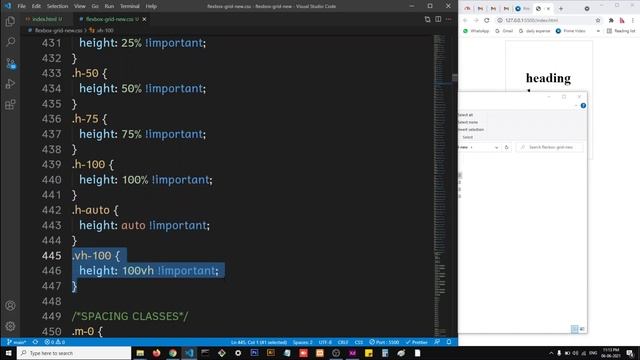Image resolution: width=640 pixels, height=360 pixels.
Task: Click the open changes icon in editor toolbar
Action: point(427,19)
